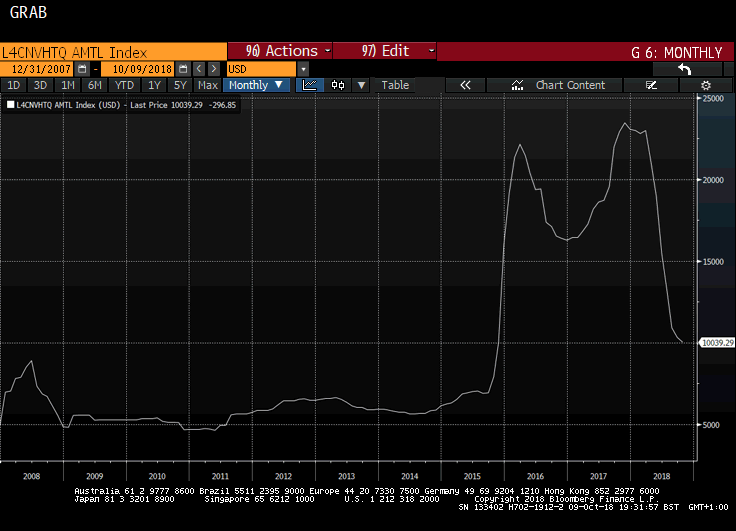Open the chart type dropdown arrow
The image size is (736, 531).
pos(361,85)
